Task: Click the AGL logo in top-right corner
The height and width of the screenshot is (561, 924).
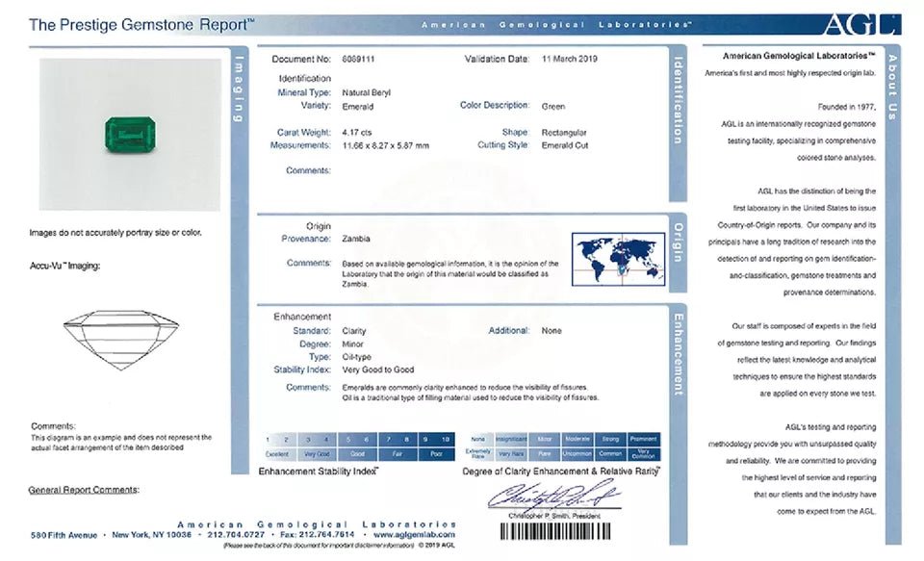Action: click(860, 24)
